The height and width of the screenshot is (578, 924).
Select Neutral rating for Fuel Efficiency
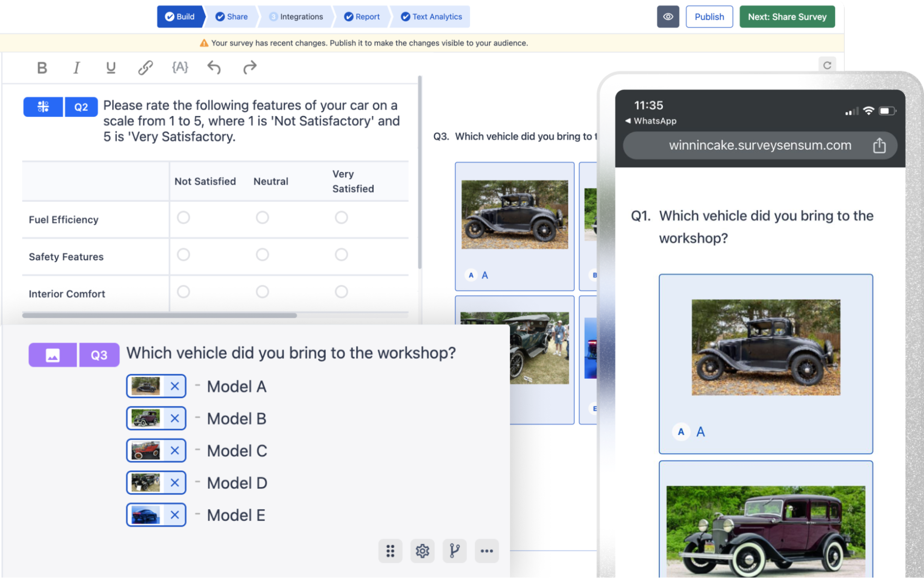263,217
